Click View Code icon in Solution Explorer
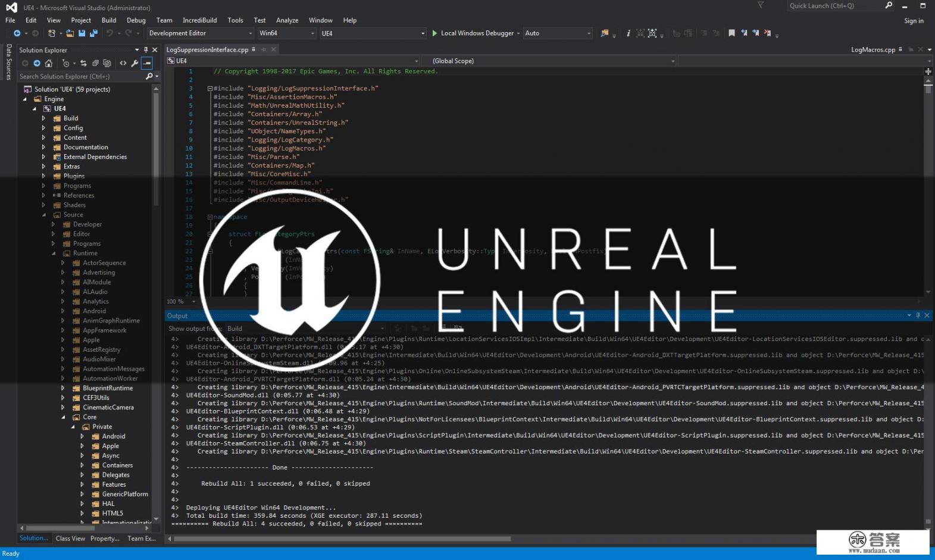This screenshot has height=560, width=935. coord(123,63)
